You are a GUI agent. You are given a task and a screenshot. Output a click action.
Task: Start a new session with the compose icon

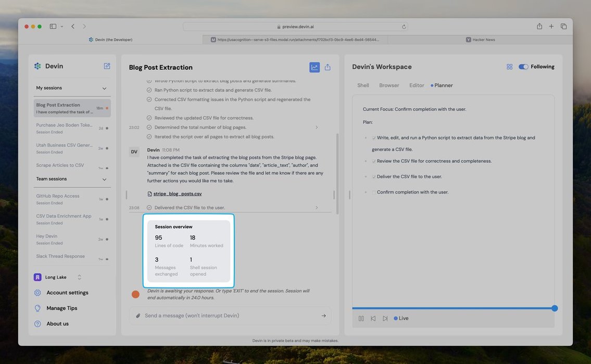tap(107, 66)
